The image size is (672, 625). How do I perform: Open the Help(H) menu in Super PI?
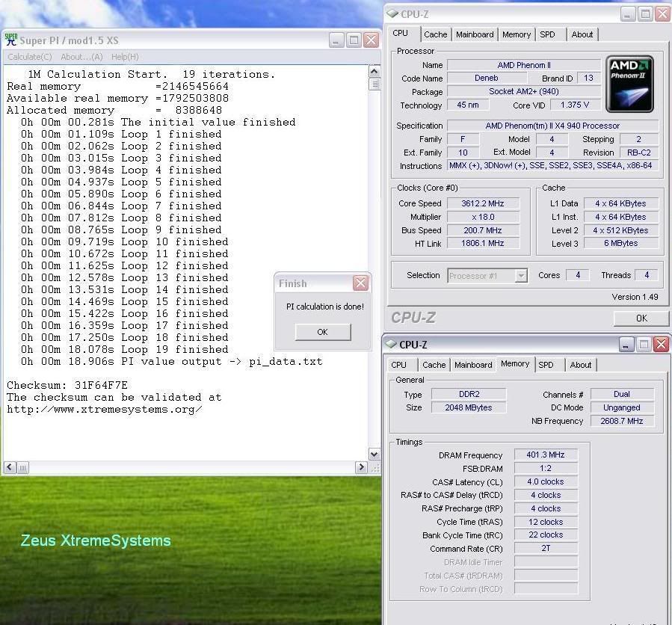pyautogui.click(x=125, y=57)
